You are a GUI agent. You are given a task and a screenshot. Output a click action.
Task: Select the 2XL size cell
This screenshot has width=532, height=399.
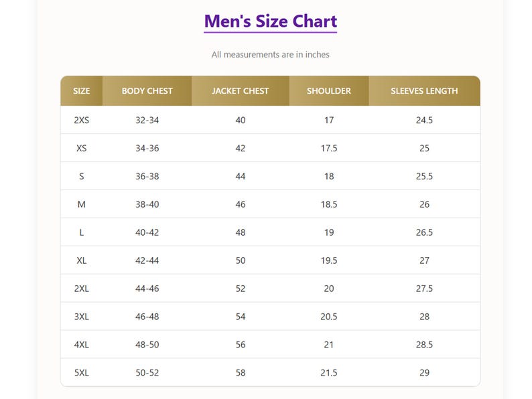click(82, 289)
